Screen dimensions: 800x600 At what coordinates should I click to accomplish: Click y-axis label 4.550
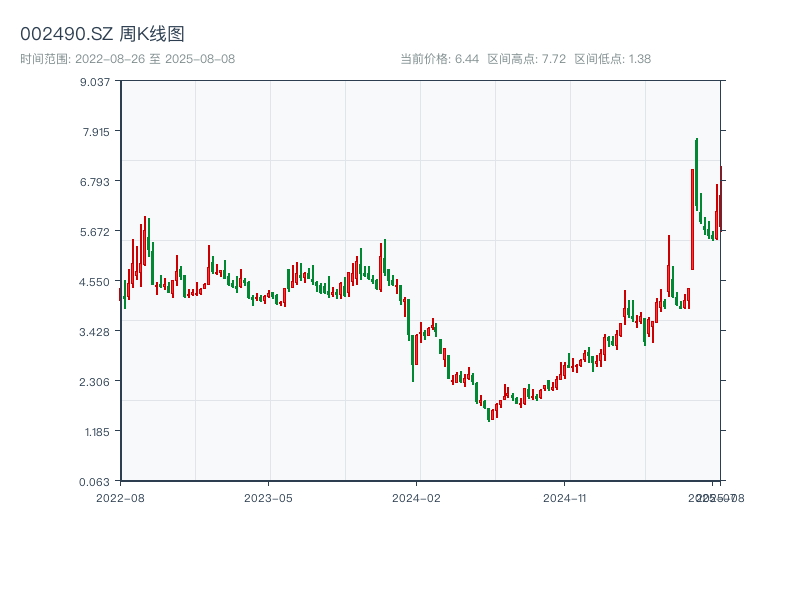95,282
